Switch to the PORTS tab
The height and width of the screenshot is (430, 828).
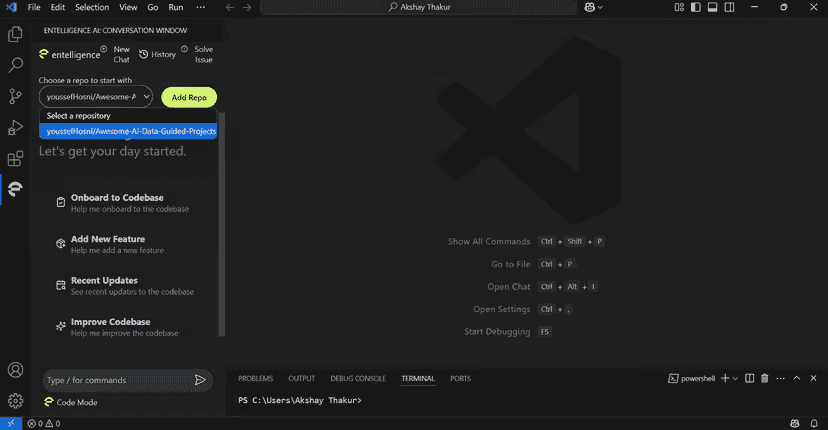460,379
